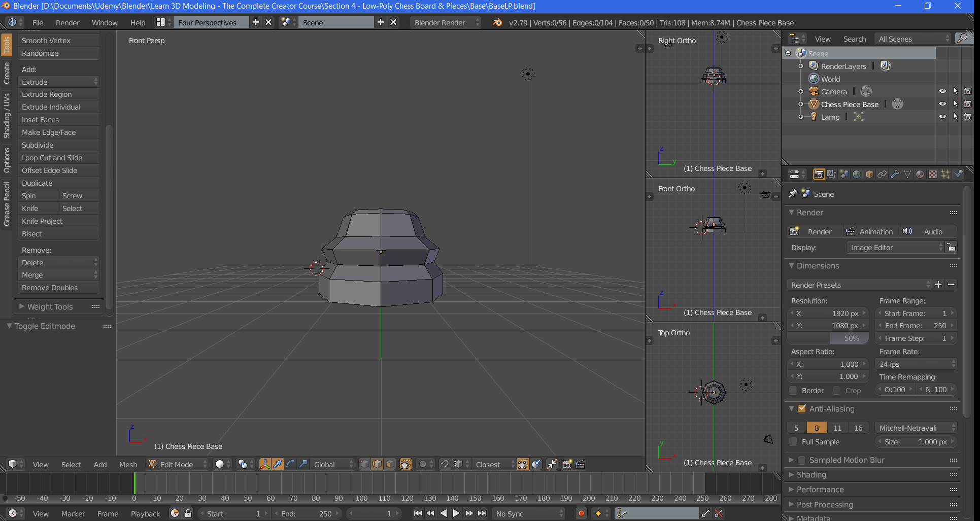Disable the Anti-Aliasing checkbox
This screenshot has width=980, height=521.
(802, 408)
